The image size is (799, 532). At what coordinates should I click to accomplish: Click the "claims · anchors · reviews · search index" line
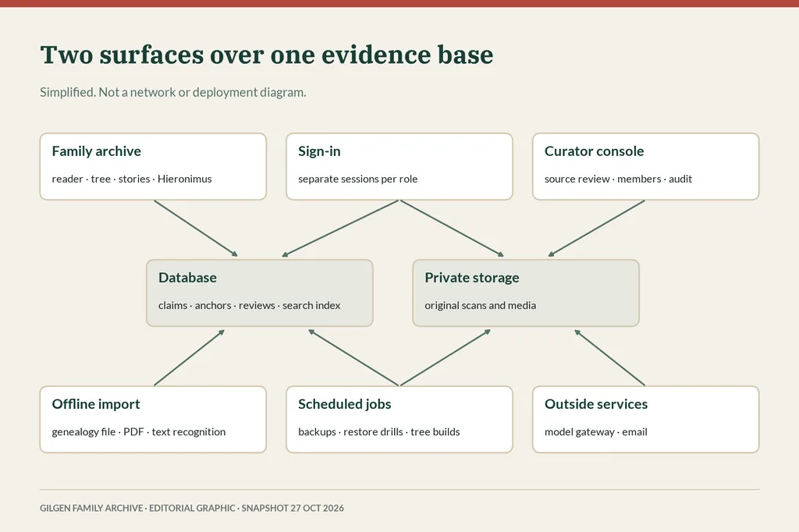249,305
